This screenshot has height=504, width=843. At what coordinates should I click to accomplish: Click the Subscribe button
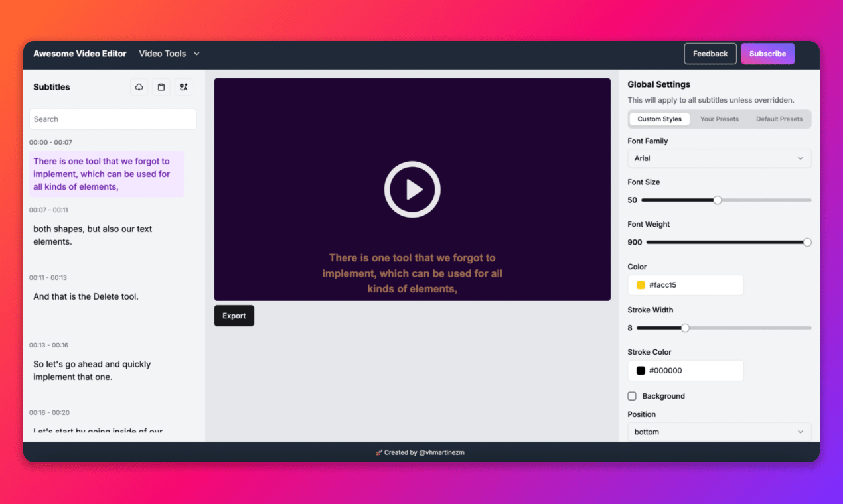pyautogui.click(x=767, y=54)
